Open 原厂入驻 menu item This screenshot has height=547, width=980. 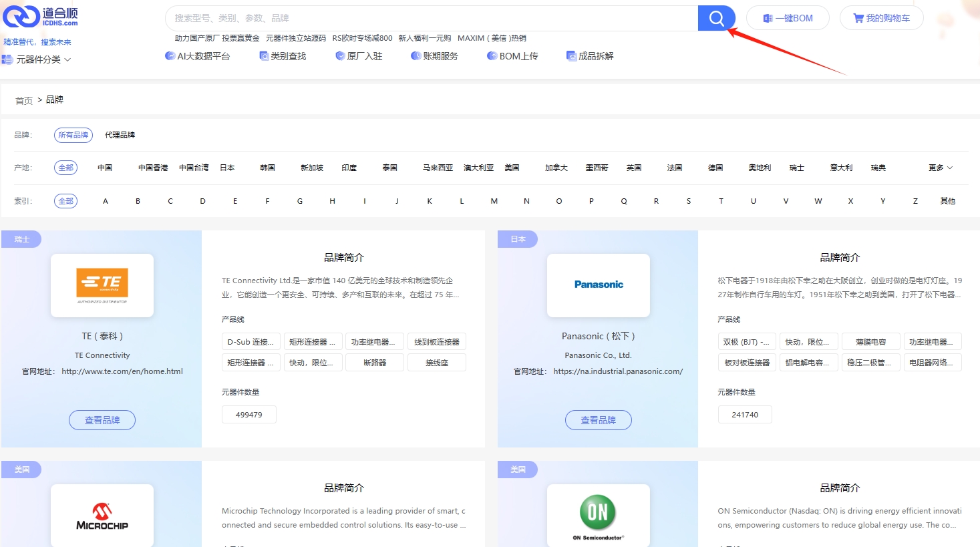click(359, 56)
